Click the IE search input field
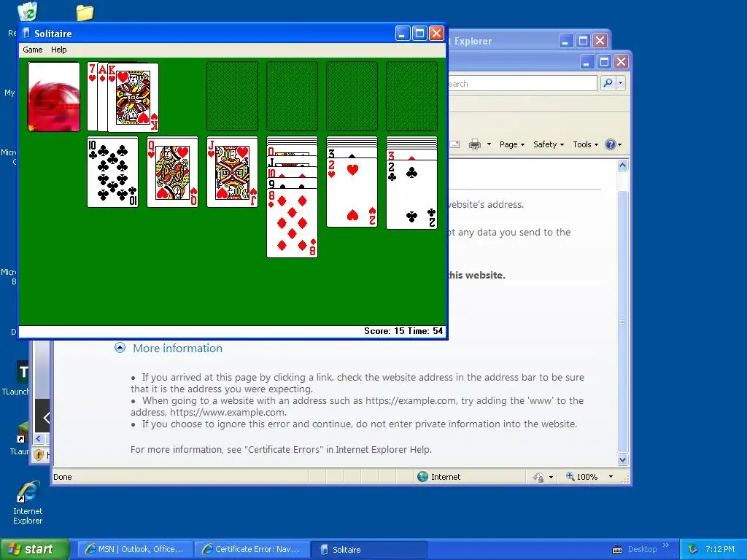This screenshot has width=747, height=560. click(x=522, y=83)
